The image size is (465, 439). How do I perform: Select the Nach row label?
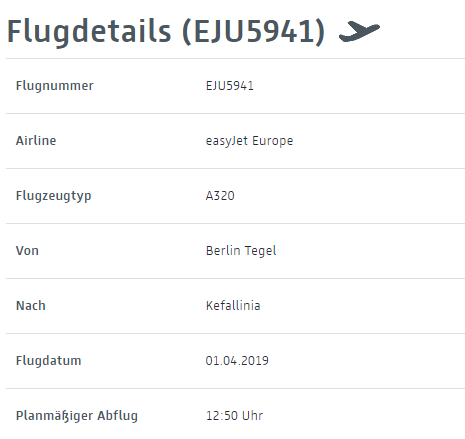[31, 306]
